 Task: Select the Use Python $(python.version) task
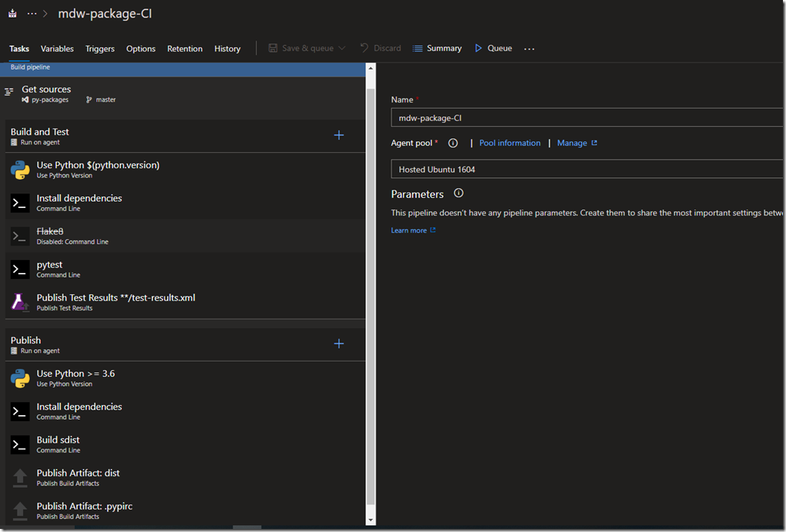[186, 170]
